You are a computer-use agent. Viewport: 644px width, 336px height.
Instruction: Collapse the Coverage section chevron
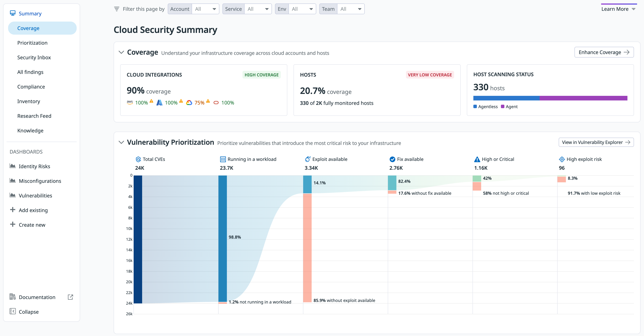(121, 52)
